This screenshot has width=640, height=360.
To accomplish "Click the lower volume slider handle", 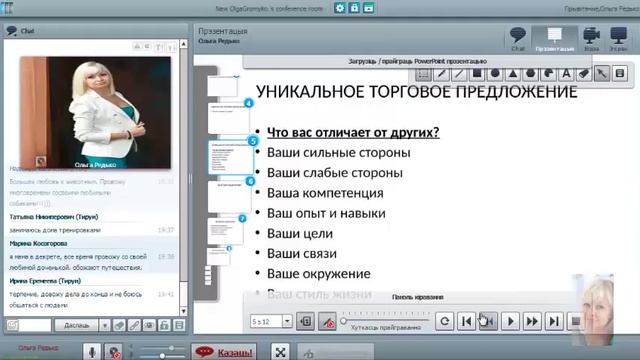I will point(162,356).
